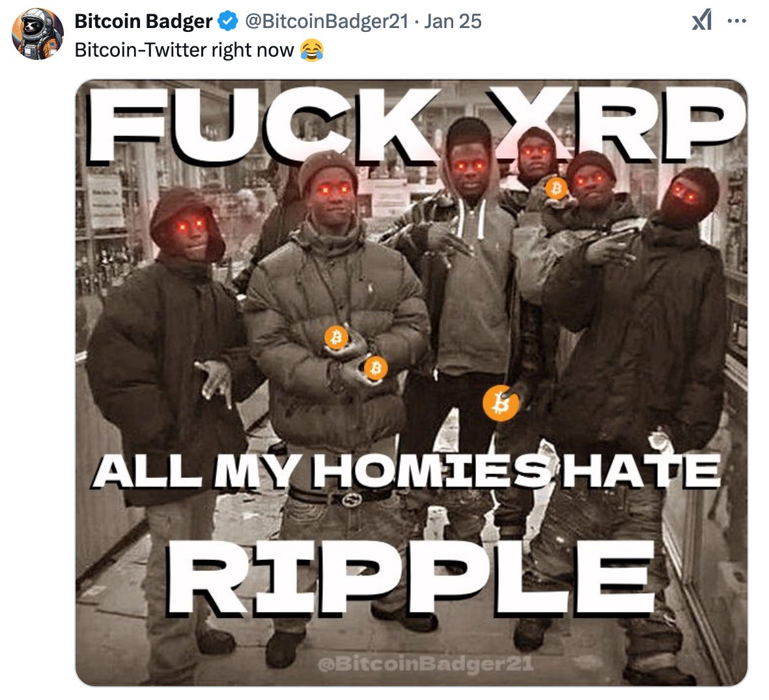Click the Bitcoin coin near the top right man

coord(556,188)
